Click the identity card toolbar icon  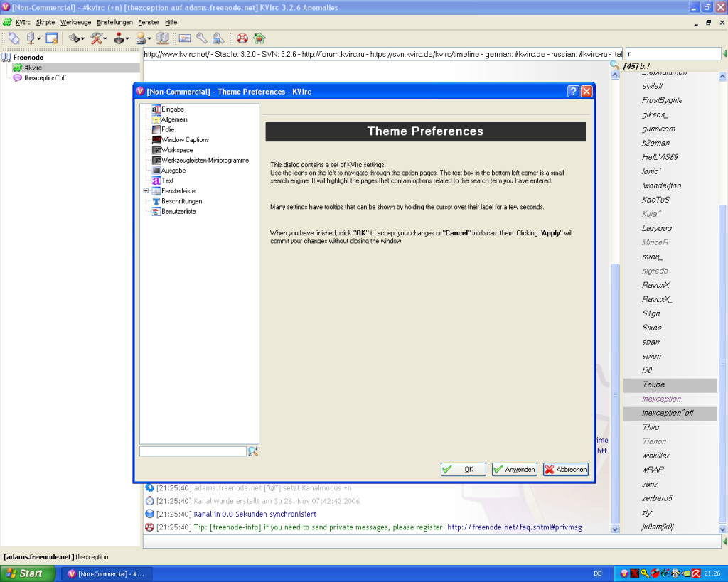point(185,38)
